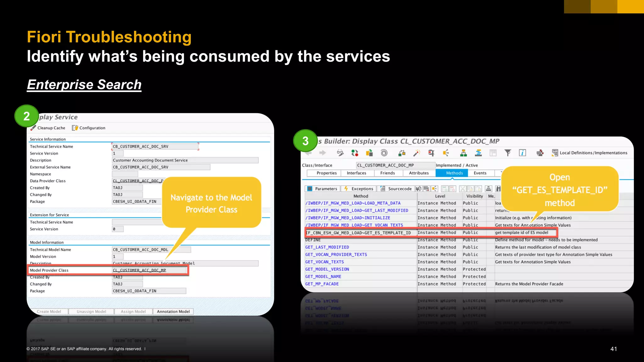Click the Level column header
The width and height of the screenshot is (644, 362).
click(440, 196)
